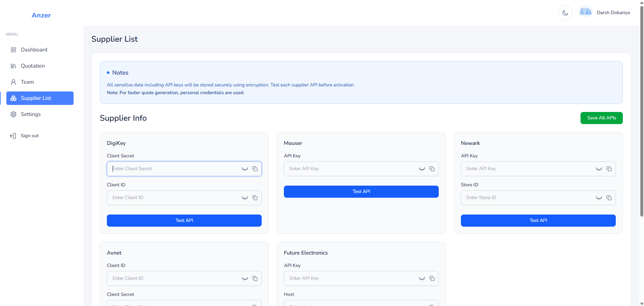Click the Avnet card title
Image resolution: width=644 pixels, height=306 pixels.
pos(114,253)
